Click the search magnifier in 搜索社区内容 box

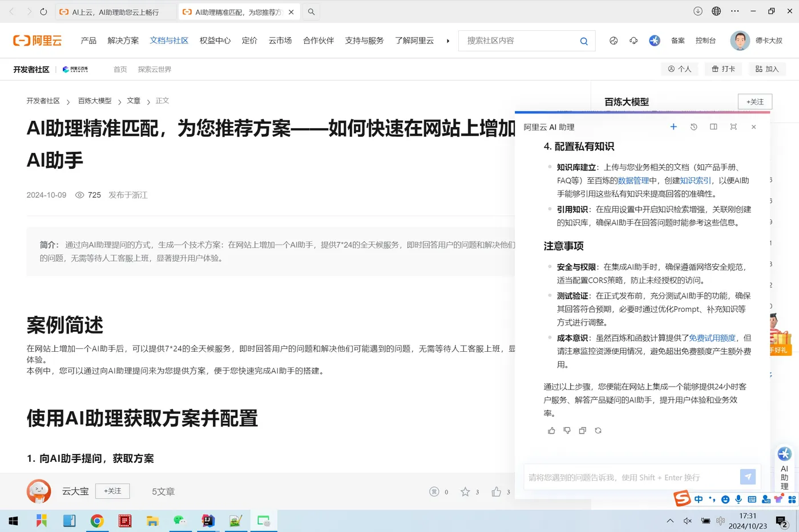pos(584,41)
